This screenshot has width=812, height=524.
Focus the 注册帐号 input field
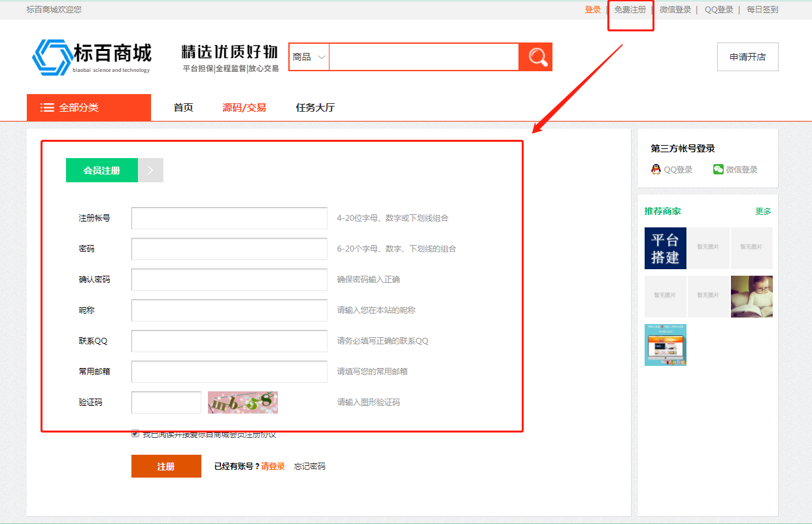click(x=229, y=218)
